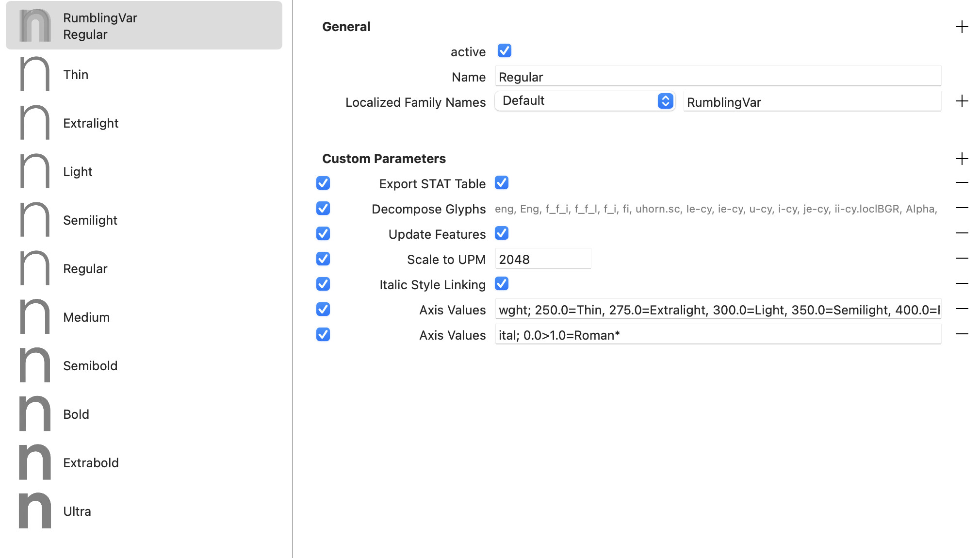The height and width of the screenshot is (558, 980).
Task: Select the Thin instance
Action: click(x=76, y=75)
